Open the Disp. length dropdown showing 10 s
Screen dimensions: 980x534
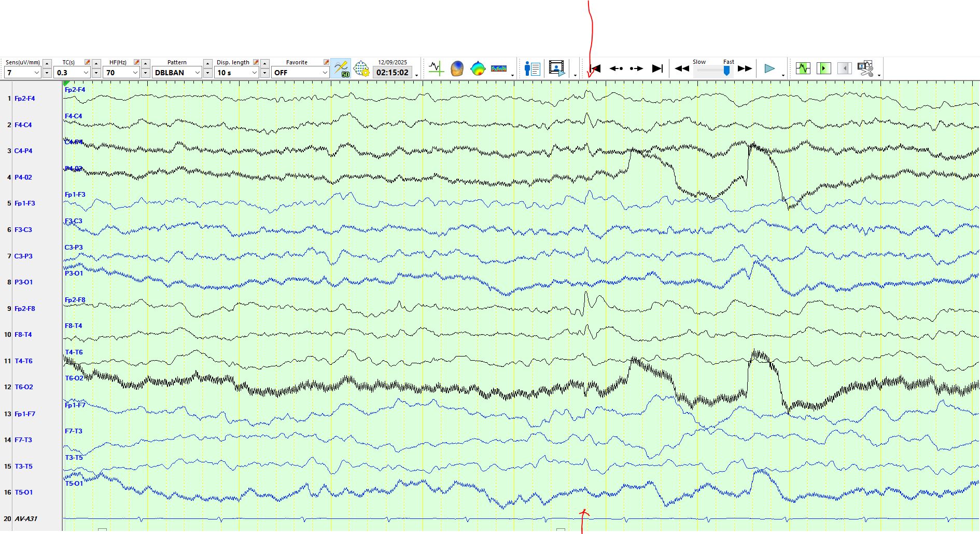point(236,73)
